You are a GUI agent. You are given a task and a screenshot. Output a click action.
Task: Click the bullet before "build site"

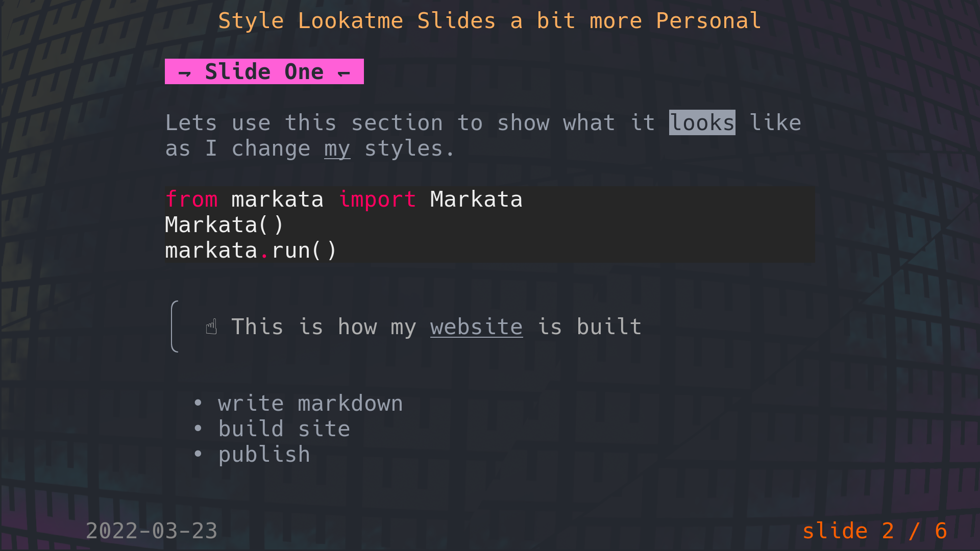[x=198, y=429]
